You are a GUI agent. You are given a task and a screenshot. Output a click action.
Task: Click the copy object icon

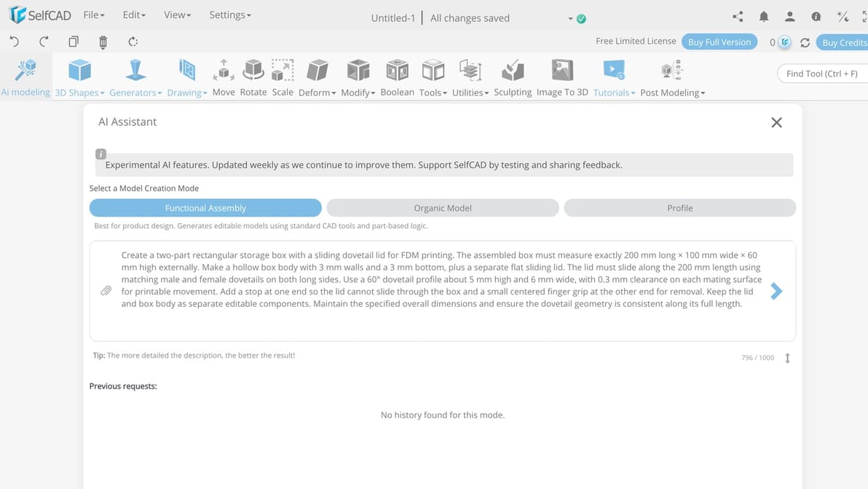[74, 42]
